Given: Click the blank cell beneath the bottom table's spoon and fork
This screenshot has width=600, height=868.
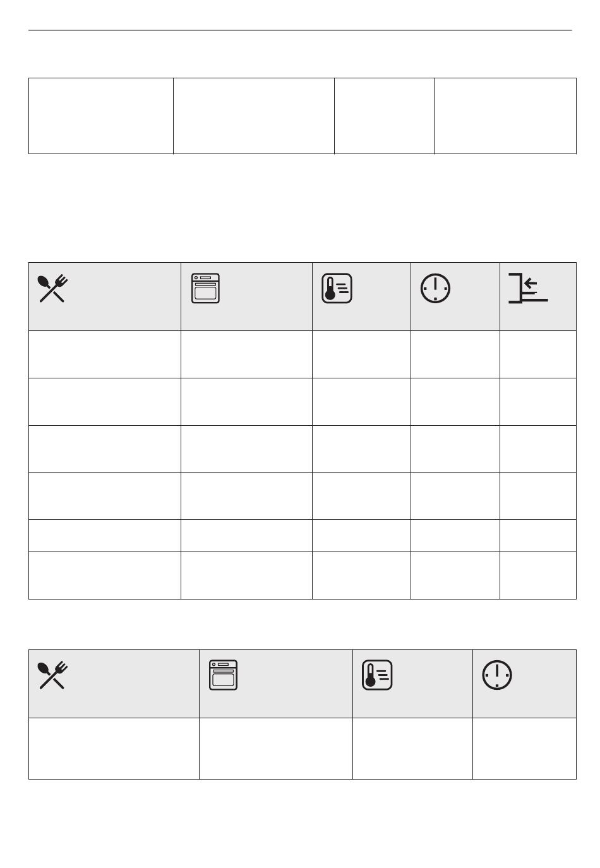Looking at the screenshot, I should tap(114, 749).
